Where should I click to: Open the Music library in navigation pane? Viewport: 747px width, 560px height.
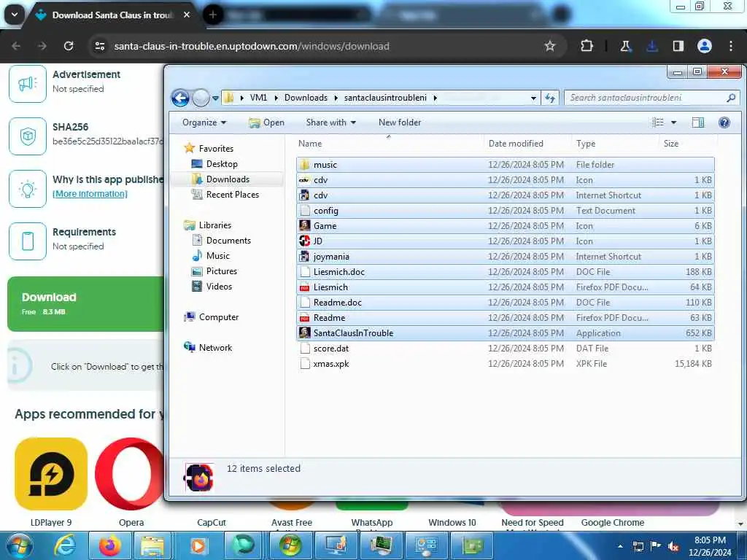tap(217, 256)
